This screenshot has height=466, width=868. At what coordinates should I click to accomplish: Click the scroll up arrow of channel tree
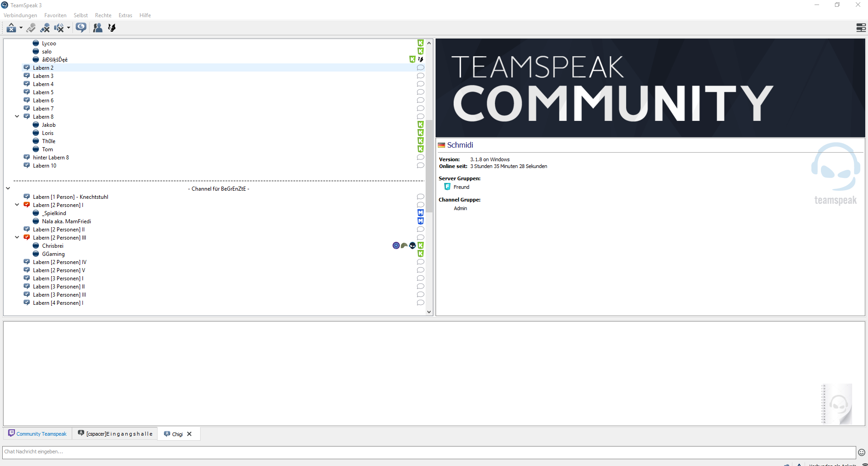point(429,43)
